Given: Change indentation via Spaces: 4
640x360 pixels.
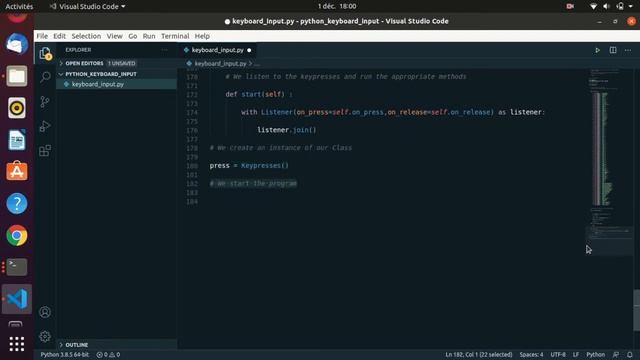Looking at the screenshot, I should pyautogui.click(x=531, y=355).
